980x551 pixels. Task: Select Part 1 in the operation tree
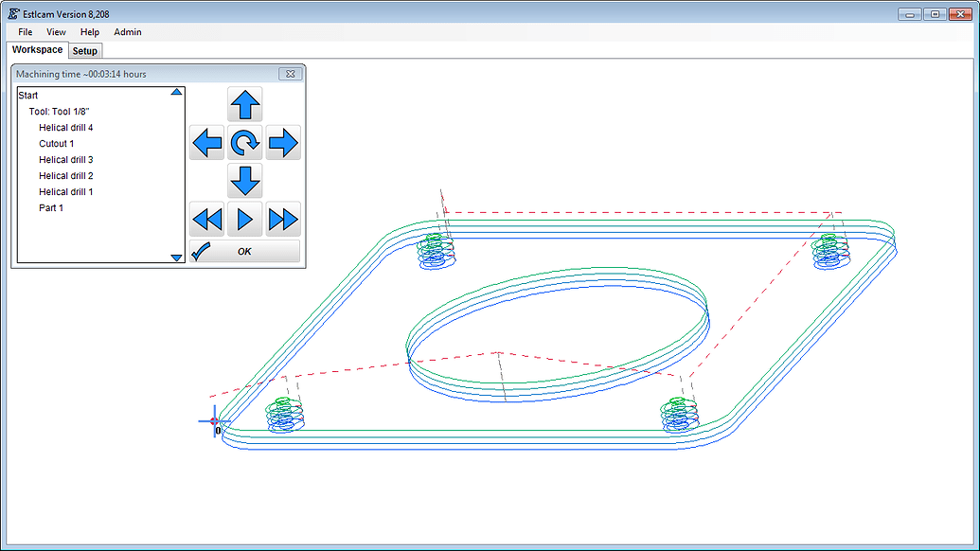pyautogui.click(x=50, y=207)
